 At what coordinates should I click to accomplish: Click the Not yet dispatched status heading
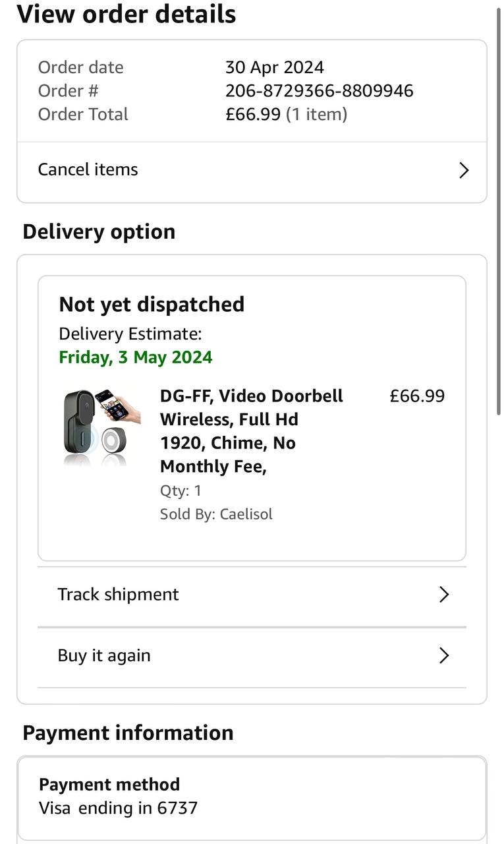[152, 304]
